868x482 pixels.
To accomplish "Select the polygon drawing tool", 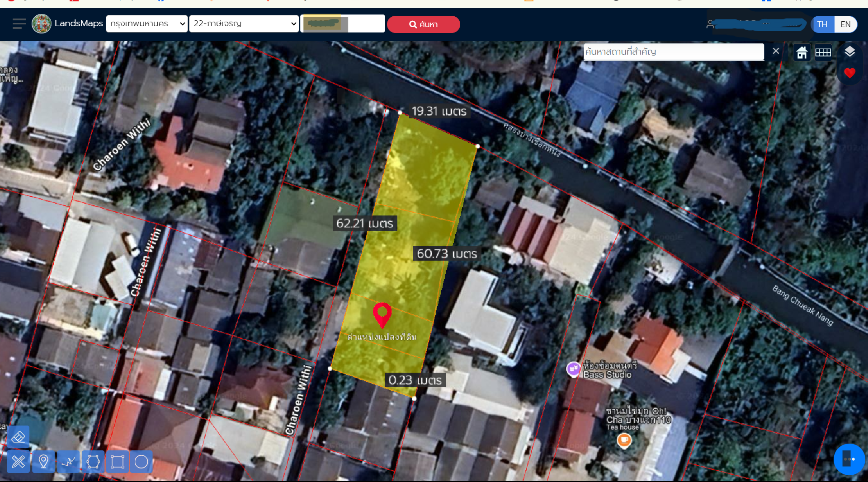I will pyautogui.click(x=93, y=462).
